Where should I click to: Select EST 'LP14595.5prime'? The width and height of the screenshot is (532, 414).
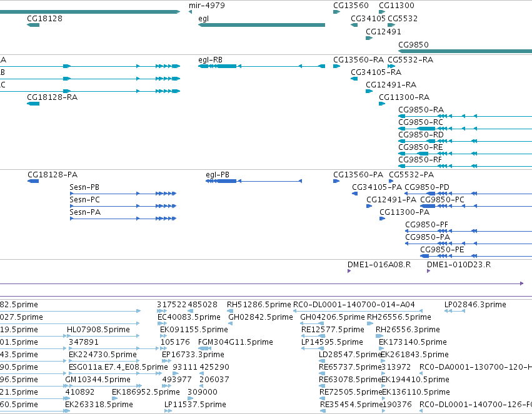332,343
